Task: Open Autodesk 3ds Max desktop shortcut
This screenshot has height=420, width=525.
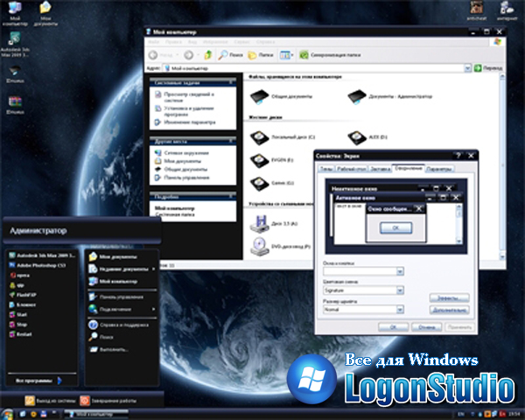Action: point(15,45)
